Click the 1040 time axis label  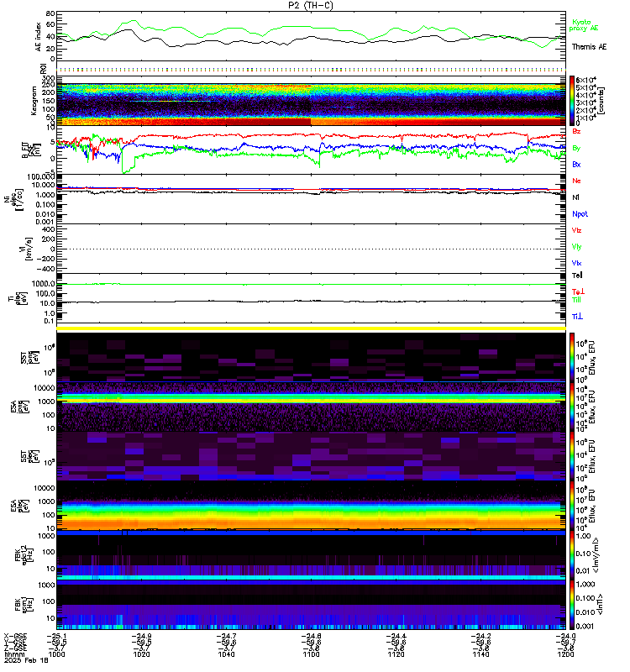tap(226, 654)
